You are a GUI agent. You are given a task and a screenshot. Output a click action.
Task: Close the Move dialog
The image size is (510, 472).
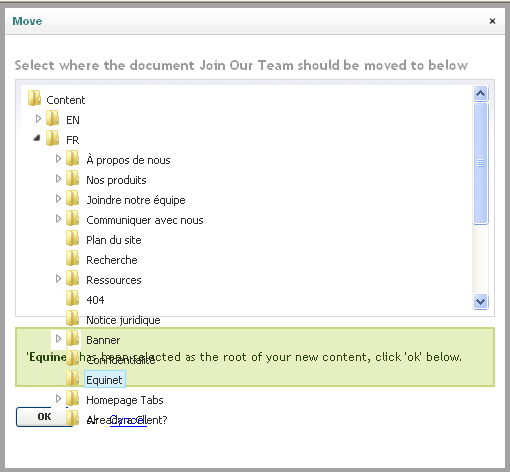[x=492, y=21]
